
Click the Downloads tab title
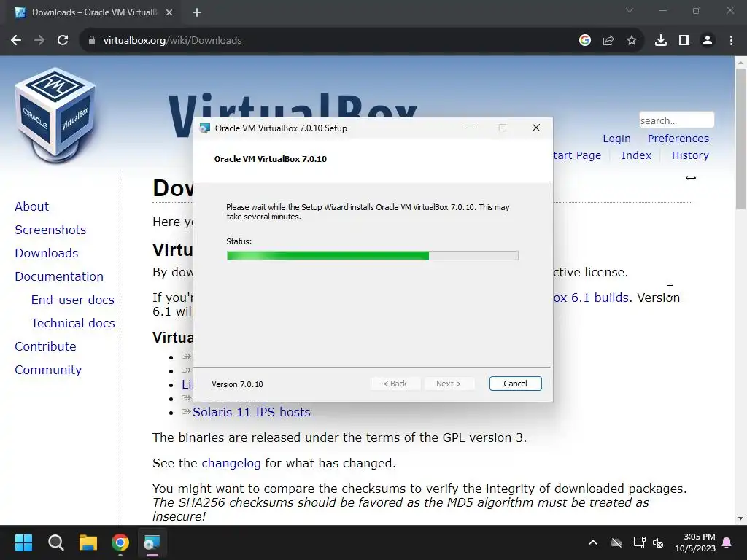94,12
